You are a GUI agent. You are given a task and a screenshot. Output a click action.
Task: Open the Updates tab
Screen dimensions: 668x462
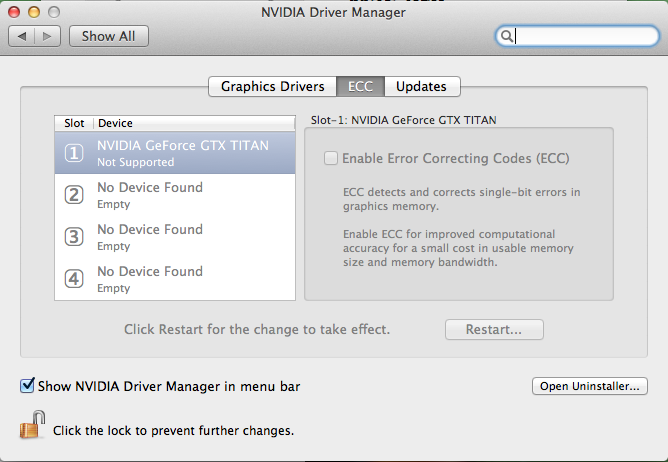click(x=421, y=86)
